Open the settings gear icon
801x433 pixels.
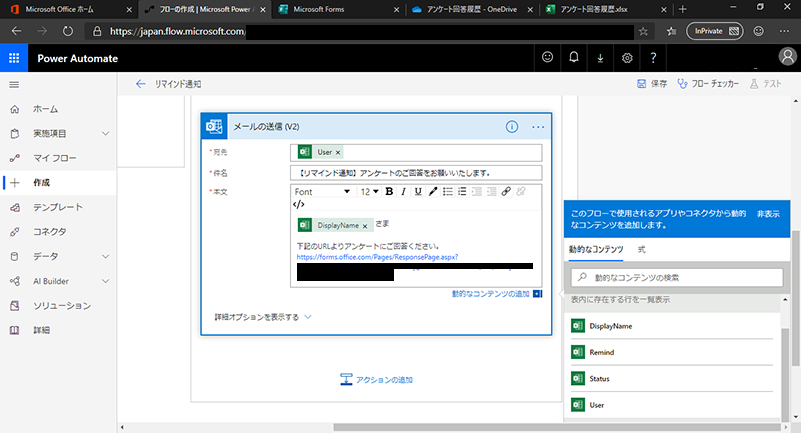pyautogui.click(x=627, y=58)
